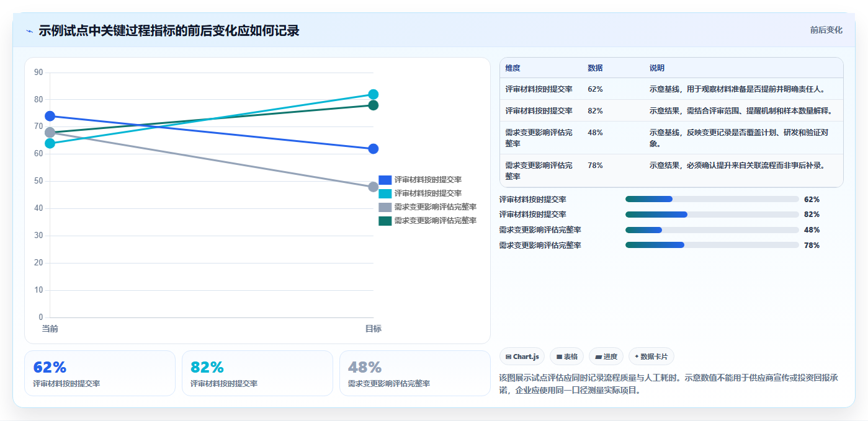Click the gray data point at 目标
868x421 pixels.
[x=373, y=187]
